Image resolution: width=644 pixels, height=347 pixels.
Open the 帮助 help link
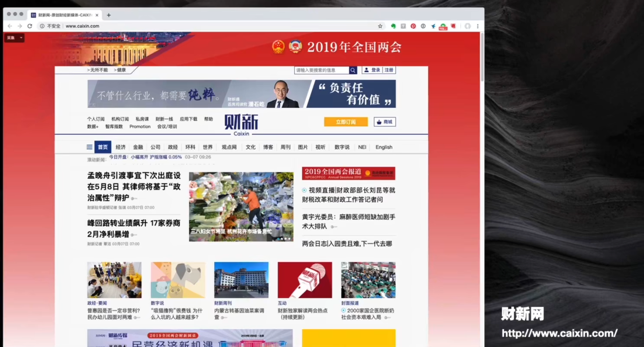pos(208,119)
